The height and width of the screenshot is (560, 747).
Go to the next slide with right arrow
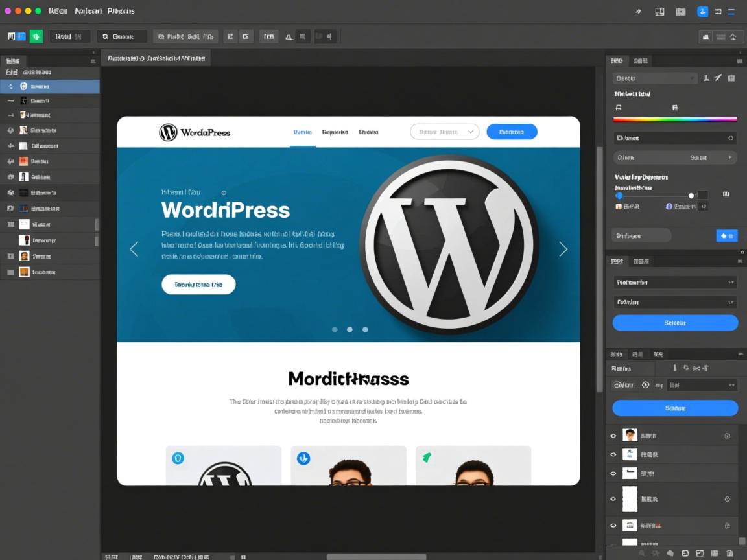[563, 249]
